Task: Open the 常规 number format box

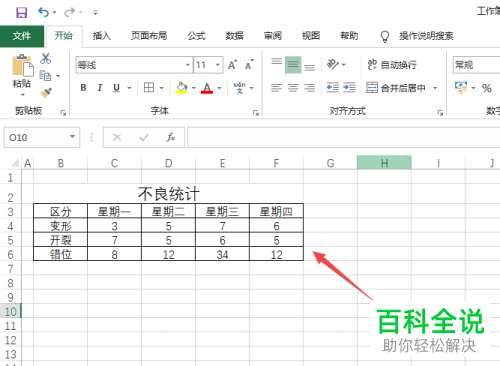Action: pyautogui.click(x=476, y=65)
